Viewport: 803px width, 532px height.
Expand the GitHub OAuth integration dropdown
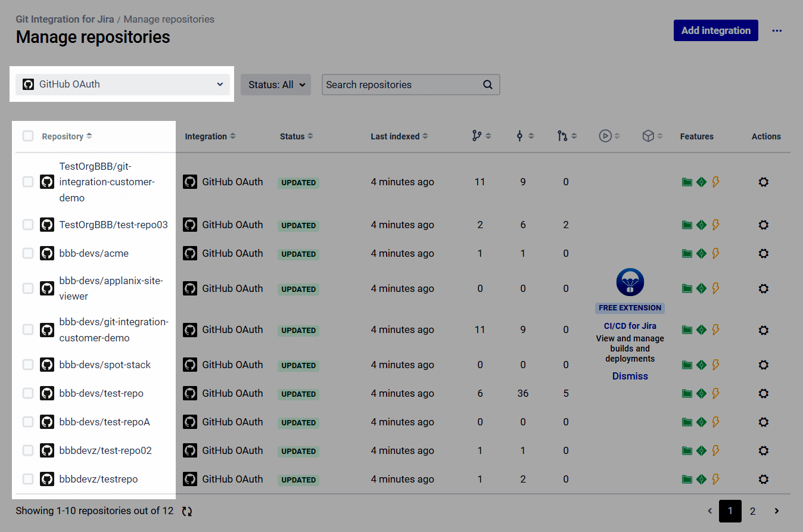tap(122, 85)
